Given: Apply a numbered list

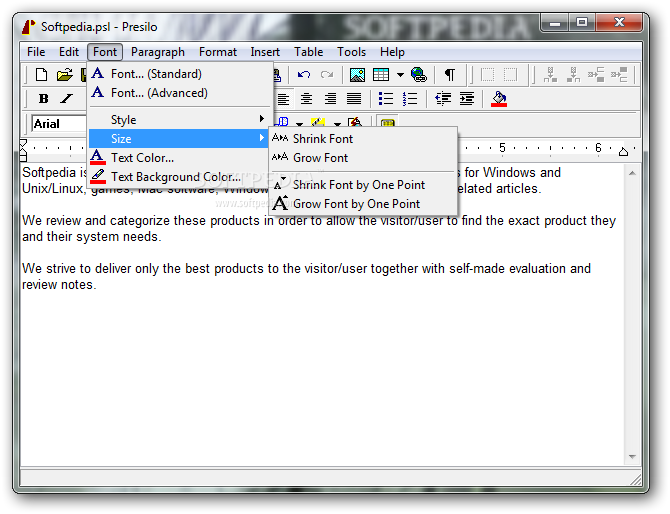Looking at the screenshot, I should pos(410,99).
